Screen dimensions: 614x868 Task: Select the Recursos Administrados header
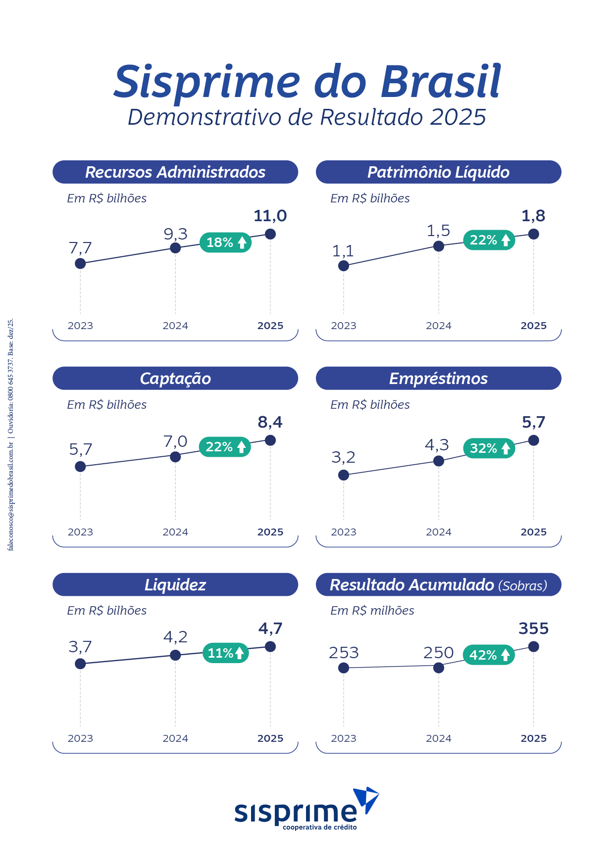pos(175,172)
